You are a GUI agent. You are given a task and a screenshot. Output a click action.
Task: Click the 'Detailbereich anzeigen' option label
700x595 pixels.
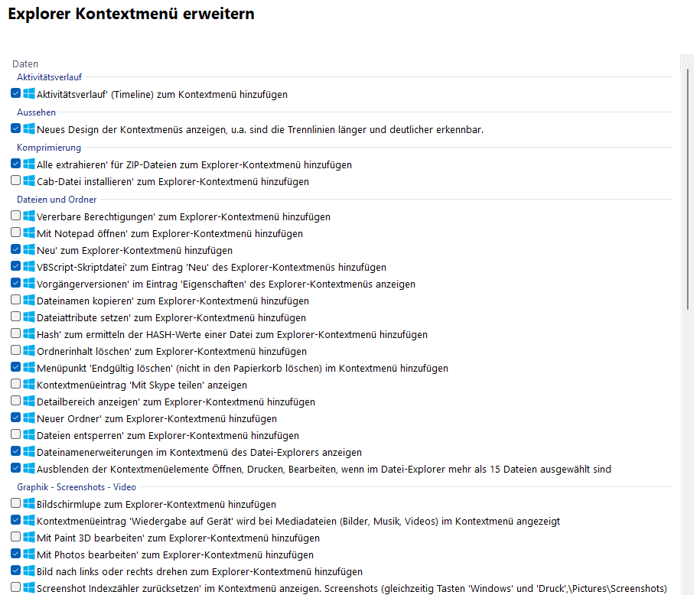(175, 402)
